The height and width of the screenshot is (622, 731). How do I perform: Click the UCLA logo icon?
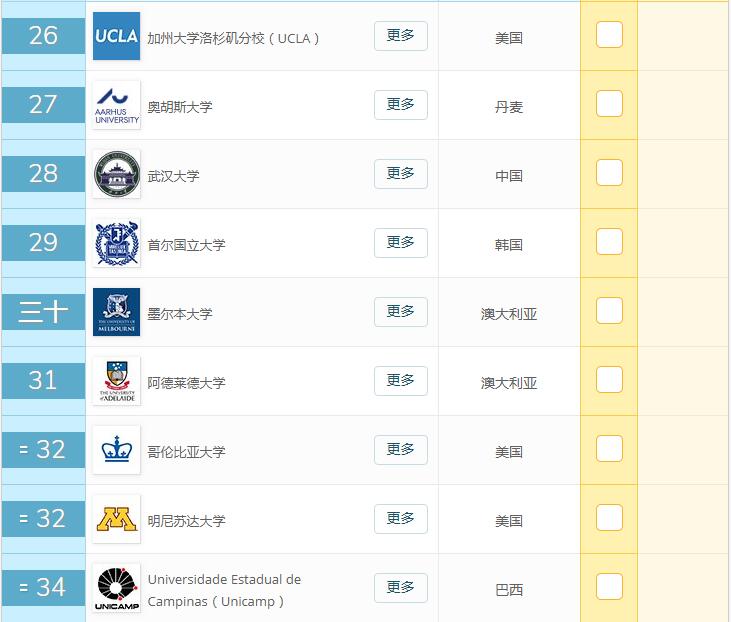pos(116,37)
